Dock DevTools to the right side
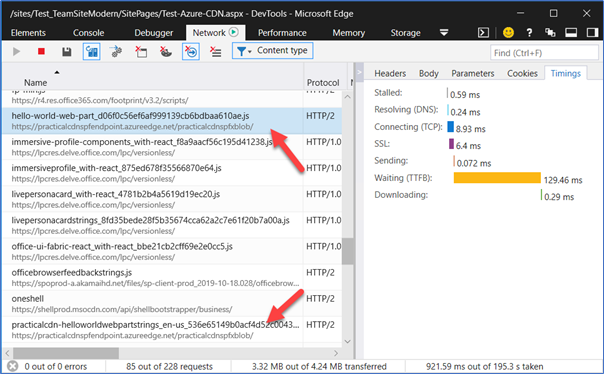Viewport: 604px width, 374px height. point(592,33)
